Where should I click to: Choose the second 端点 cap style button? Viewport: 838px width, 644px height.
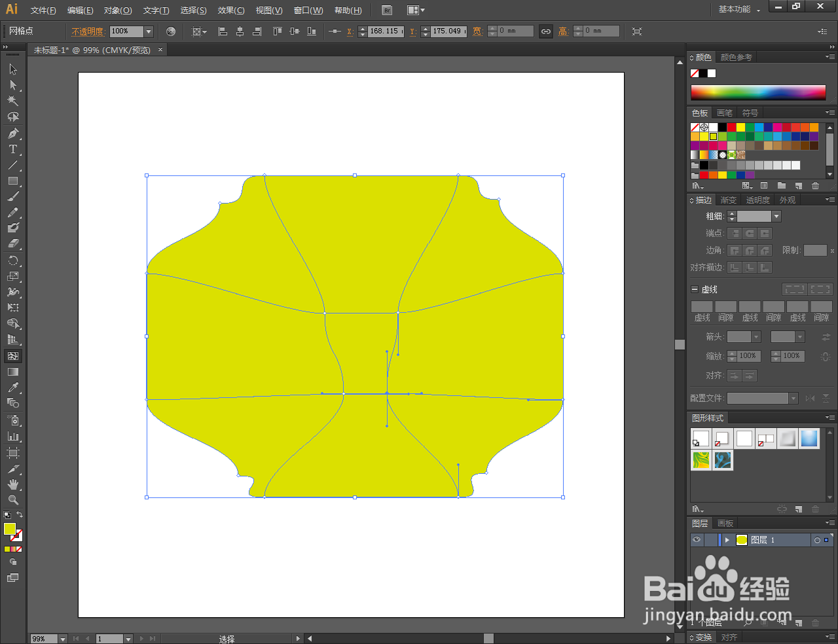click(x=750, y=233)
